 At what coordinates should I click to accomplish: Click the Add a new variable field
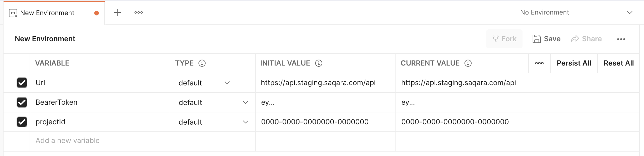coord(68,141)
